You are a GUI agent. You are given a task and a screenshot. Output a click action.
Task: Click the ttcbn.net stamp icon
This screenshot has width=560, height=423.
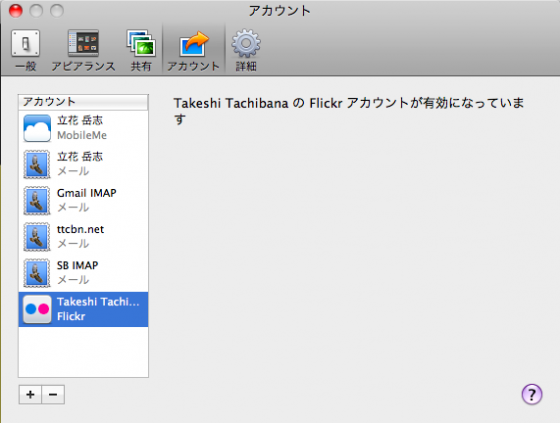pos(37,237)
